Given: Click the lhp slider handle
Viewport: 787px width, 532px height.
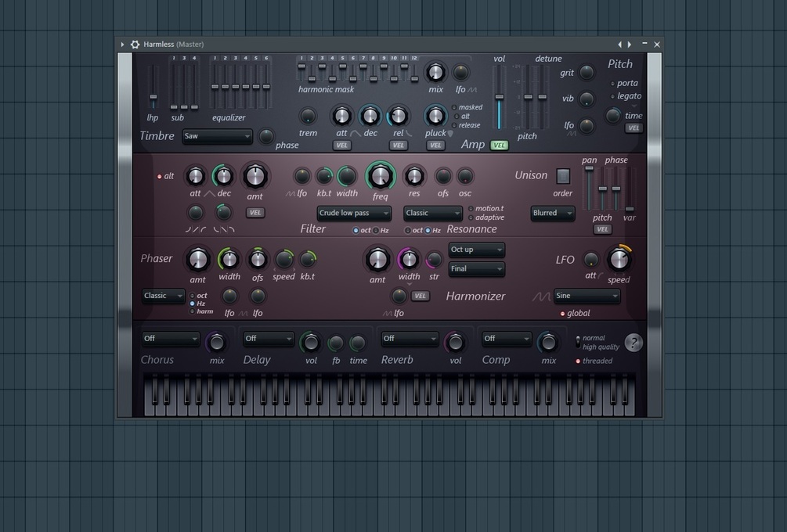Looking at the screenshot, I should point(153,97).
